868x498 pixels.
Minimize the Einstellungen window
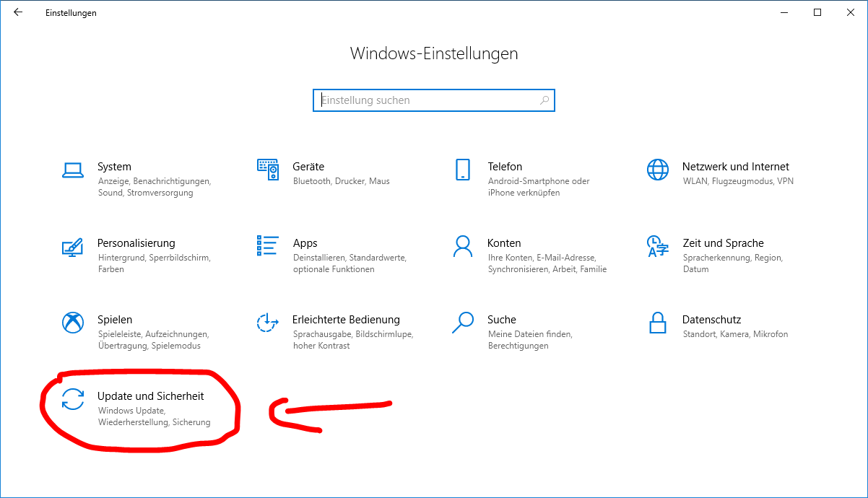tap(784, 12)
